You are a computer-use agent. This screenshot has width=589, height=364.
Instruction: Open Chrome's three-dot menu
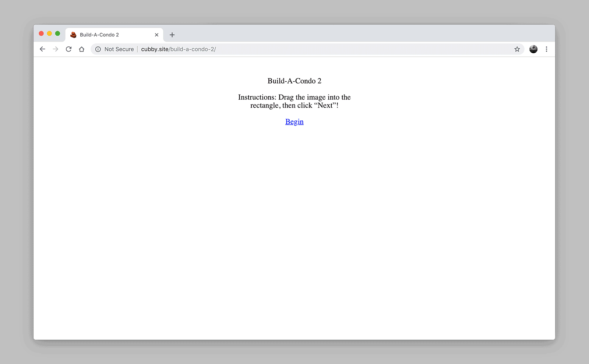[x=546, y=49]
